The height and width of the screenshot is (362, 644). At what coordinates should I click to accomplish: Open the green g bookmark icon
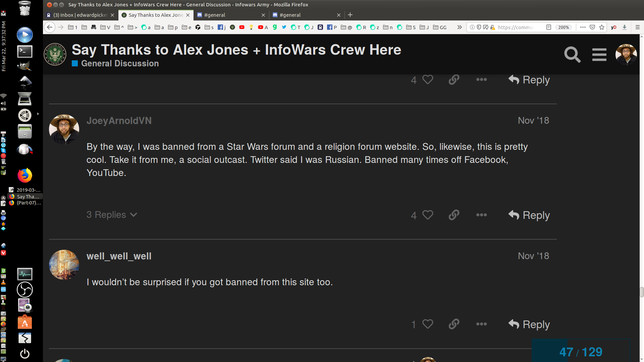(x=275, y=27)
